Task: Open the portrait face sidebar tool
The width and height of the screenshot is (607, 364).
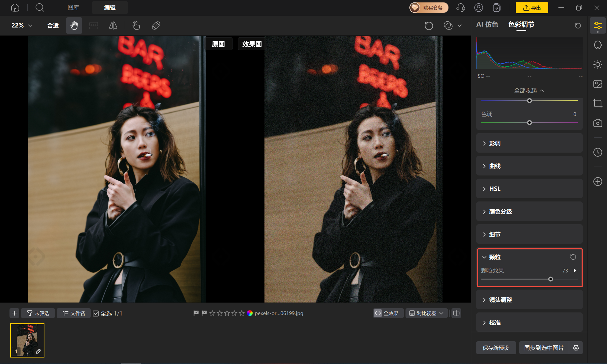Action: (598, 45)
